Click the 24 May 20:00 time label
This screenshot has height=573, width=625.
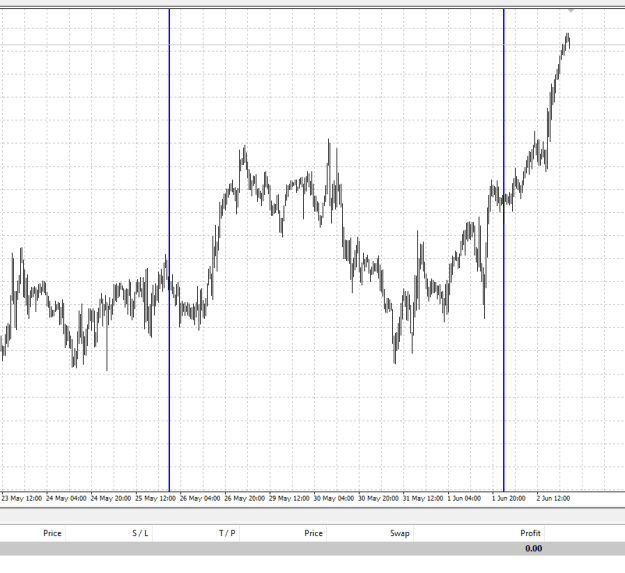tap(111, 498)
